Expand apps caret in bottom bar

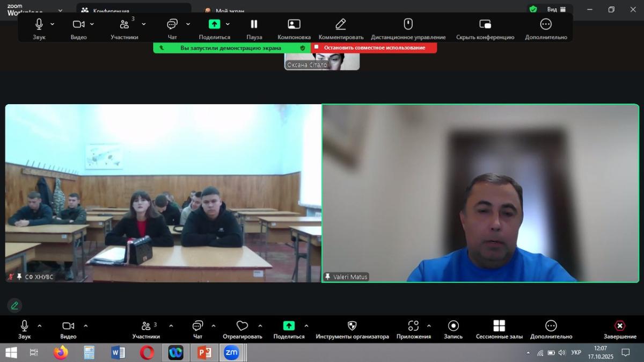pos(428,325)
